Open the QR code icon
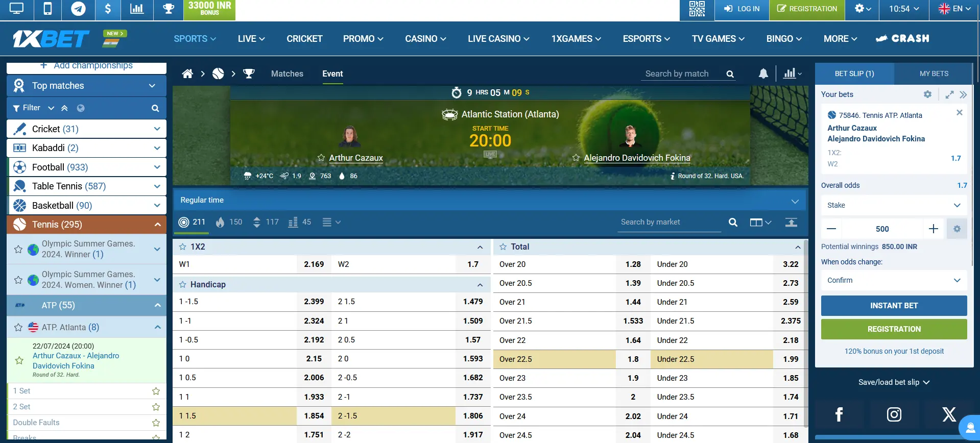980x443 pixels. 697,9
